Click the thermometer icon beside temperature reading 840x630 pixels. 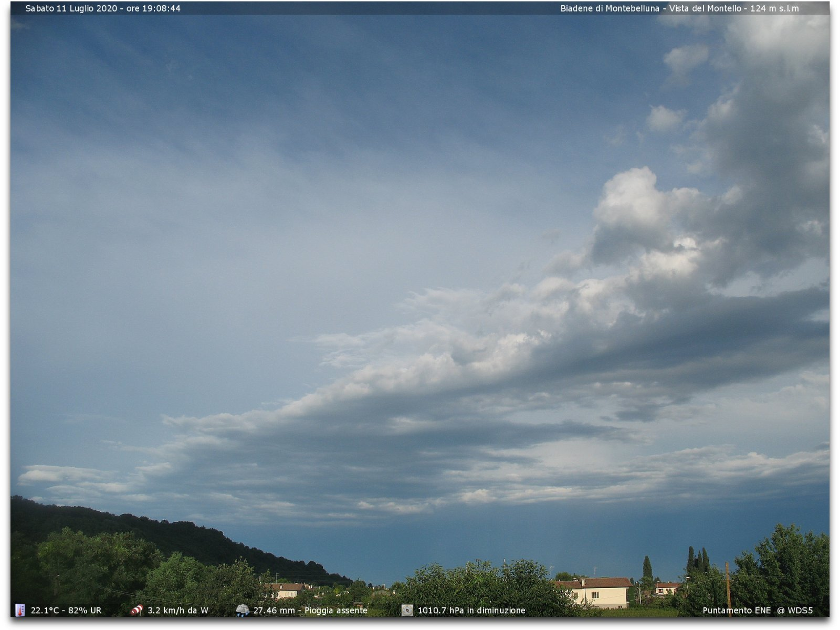coord(20,610)
